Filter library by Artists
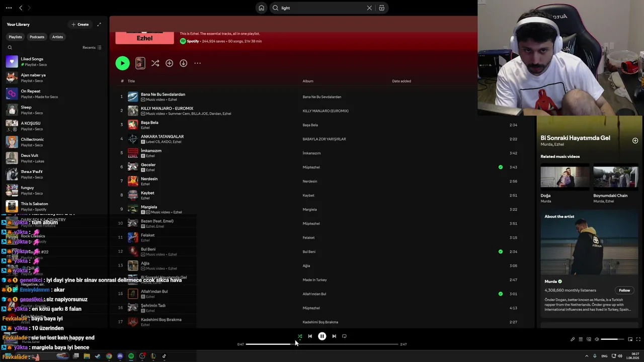The width and height of the screenshot is (644, 362). pos(57,37)
